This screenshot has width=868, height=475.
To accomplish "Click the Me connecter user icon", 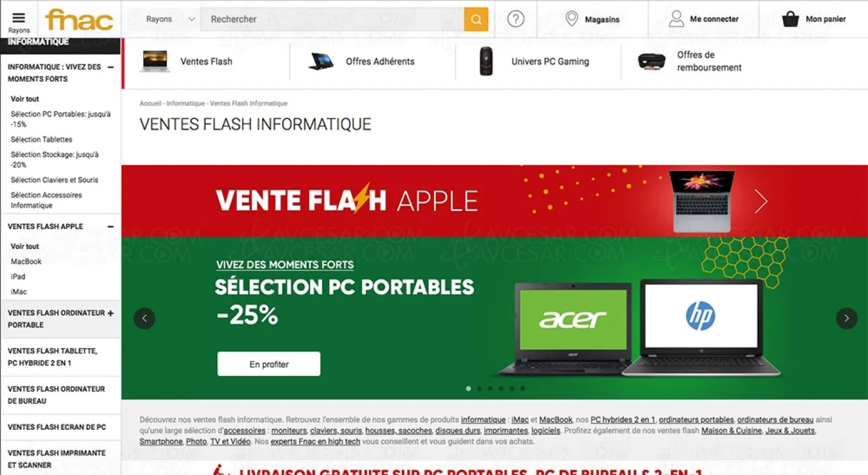I will (676, 19).
